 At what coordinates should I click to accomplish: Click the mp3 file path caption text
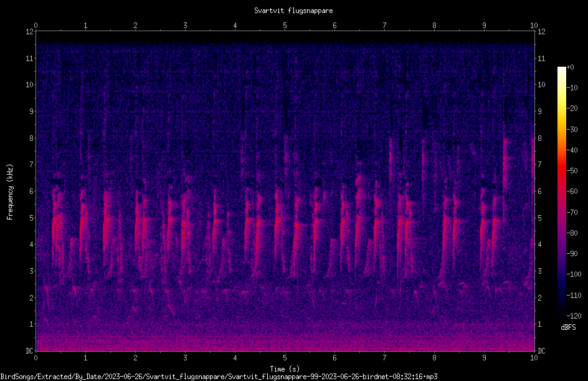point(219,377)
